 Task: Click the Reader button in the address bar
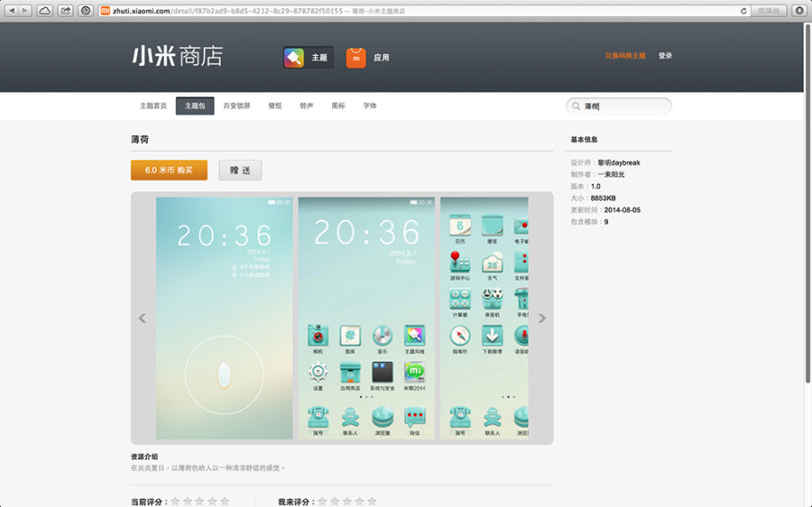(769, 11)
